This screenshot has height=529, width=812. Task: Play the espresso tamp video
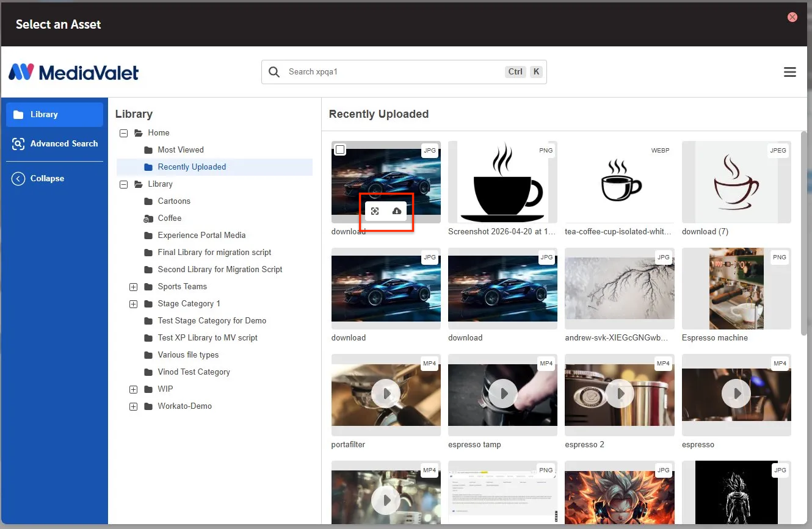tap(503, 395)
